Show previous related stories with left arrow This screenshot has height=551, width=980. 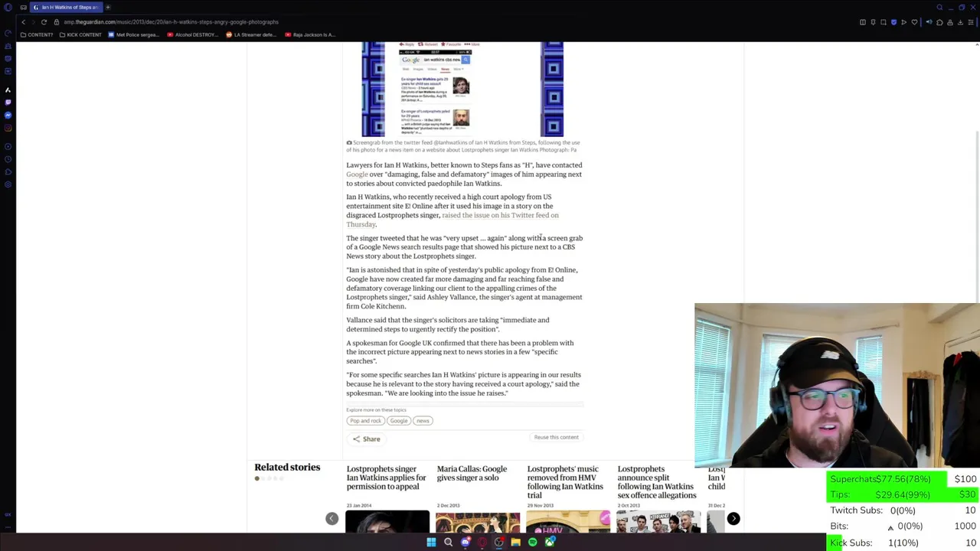pyautogui.click(x=332, y=519)
